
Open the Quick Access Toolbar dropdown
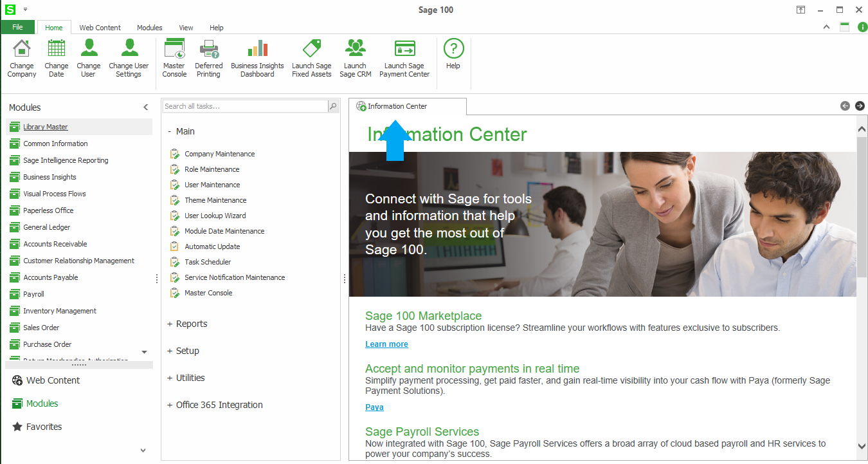(25, 10)
